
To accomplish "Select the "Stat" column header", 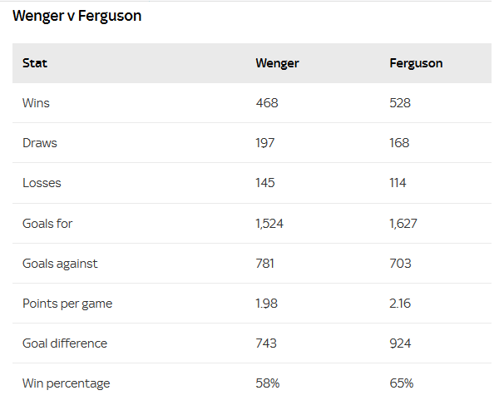I will (x=35, y=63).
